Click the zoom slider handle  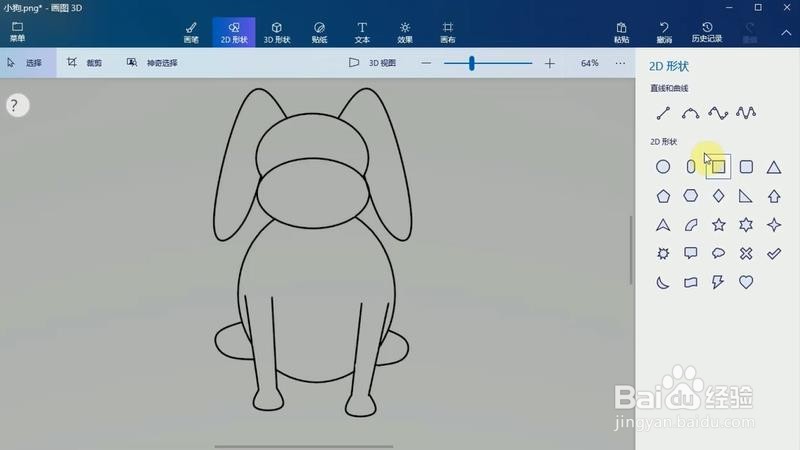click(x=472, y=63)
